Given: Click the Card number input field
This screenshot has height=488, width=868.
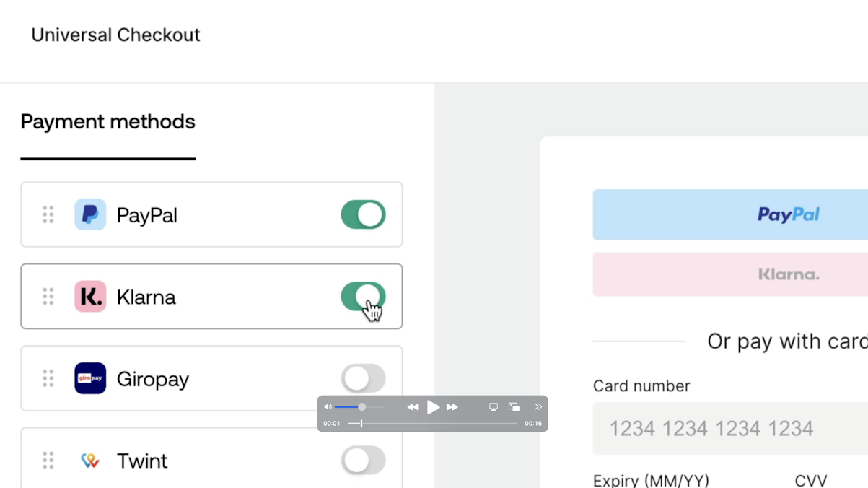Looking at the screenshot, I should (x=730, y=429).
